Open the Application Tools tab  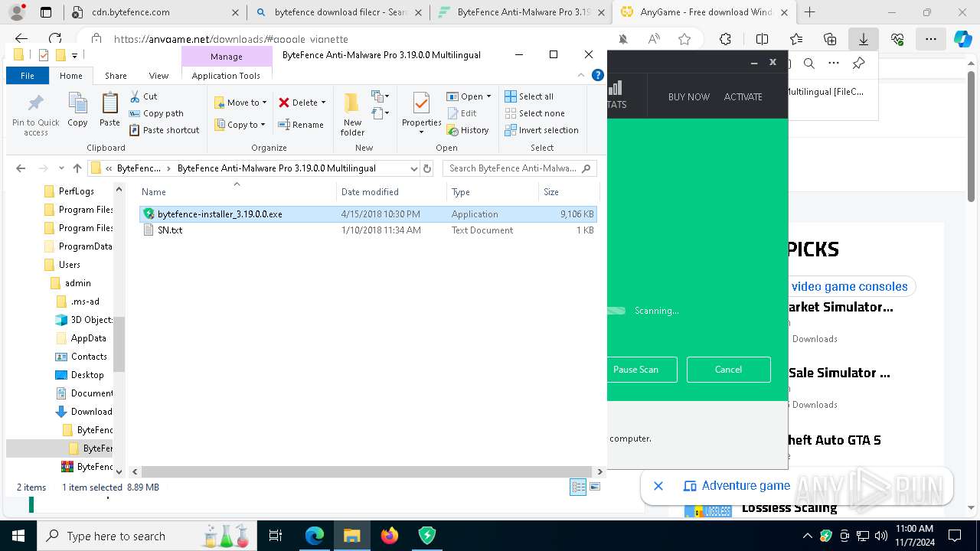tap(226, 76)
